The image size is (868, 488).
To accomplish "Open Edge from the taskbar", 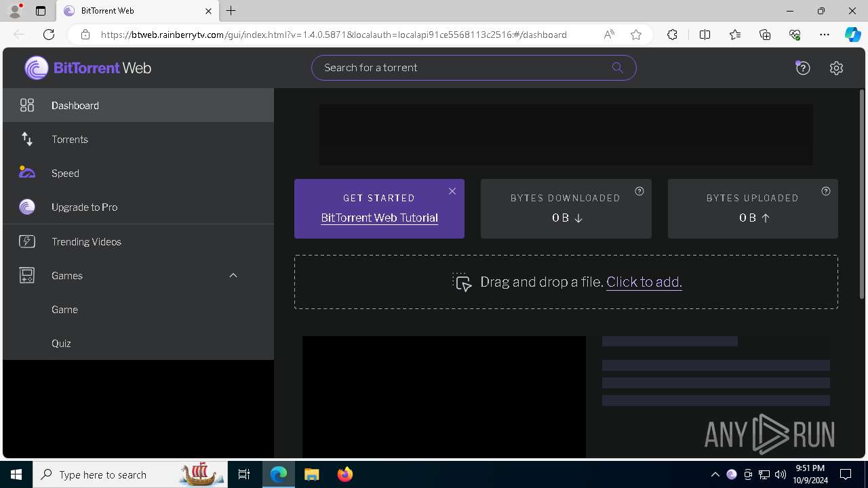I will coord(279,474).
